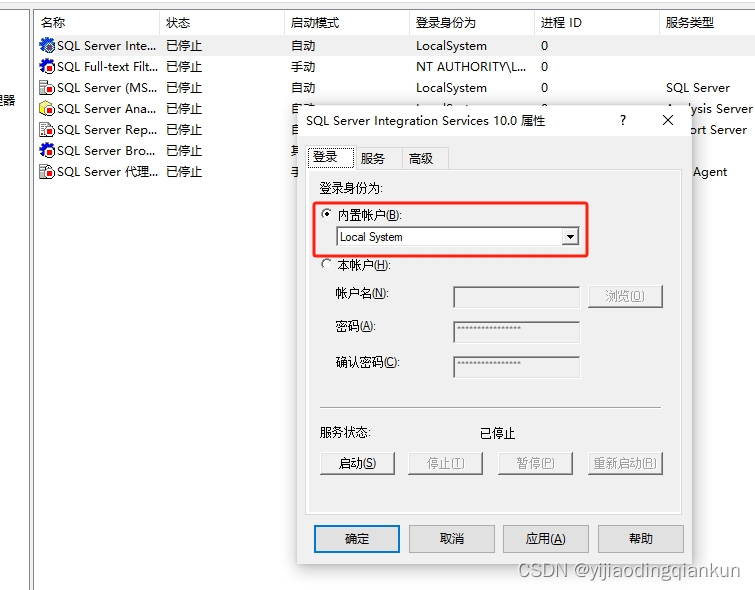755x590 pixels.
Task: Click the SQL Full-text Filter service icon
Action: pos(47,66)
